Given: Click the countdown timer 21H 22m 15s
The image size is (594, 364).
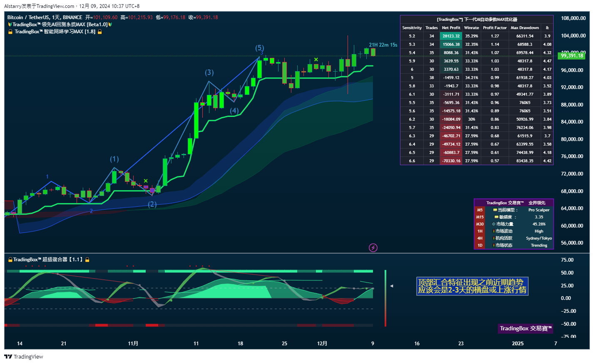Looking at the screenshot, I should click(x=383, y=45).
